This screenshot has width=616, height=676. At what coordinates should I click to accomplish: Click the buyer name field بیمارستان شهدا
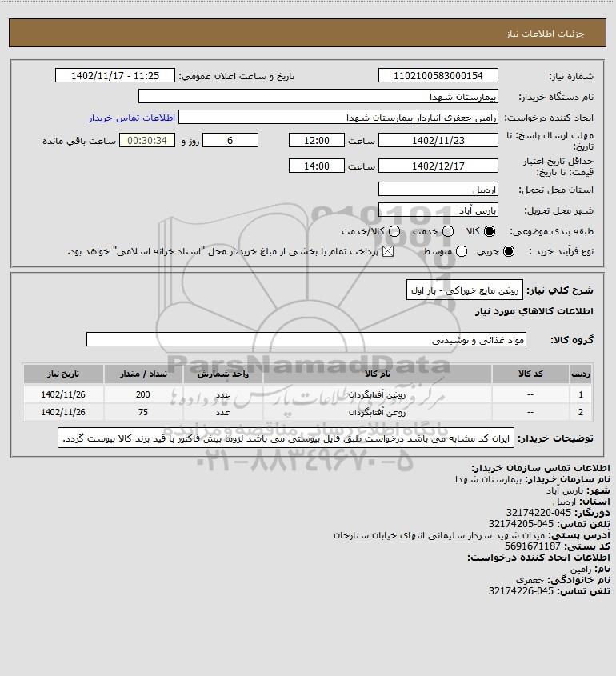coord(318,96)
